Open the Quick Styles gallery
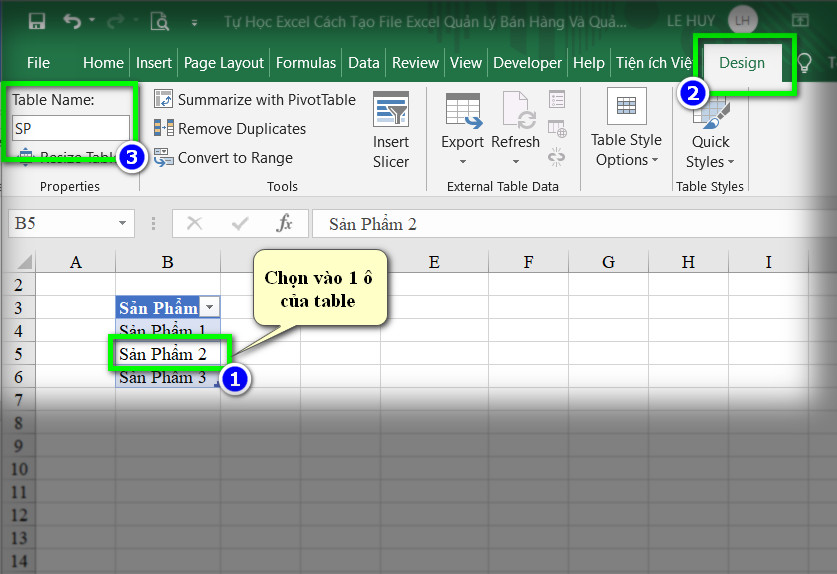 [710, 133]
